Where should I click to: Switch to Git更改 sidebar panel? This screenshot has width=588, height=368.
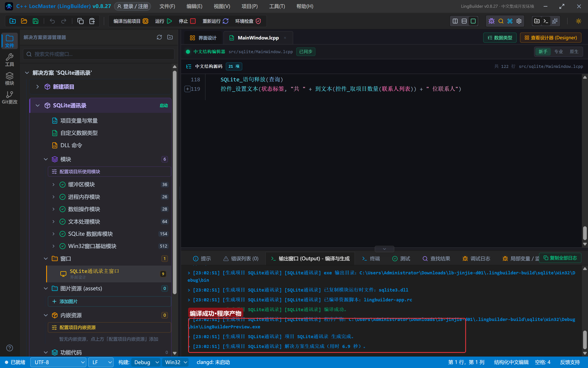[9, 98]
